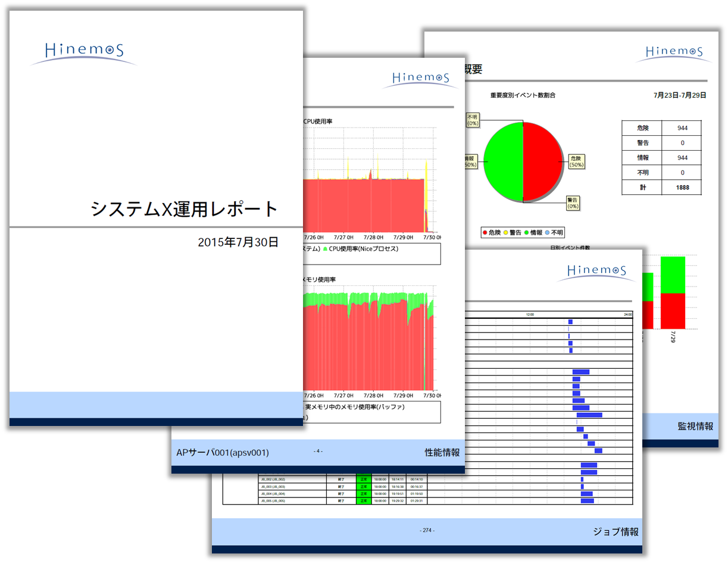
Task: Select the JB_005 (JB_005) job row name
Action: coord(273,500)
